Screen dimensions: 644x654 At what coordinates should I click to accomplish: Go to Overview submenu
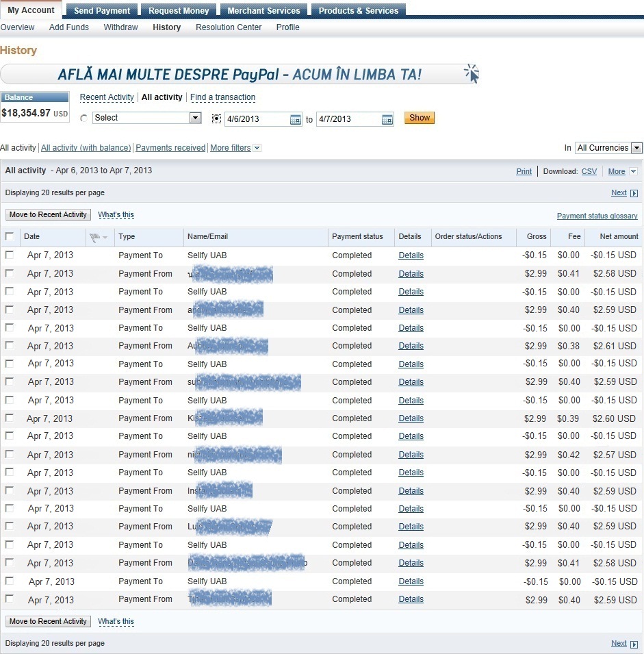(18, 27)
